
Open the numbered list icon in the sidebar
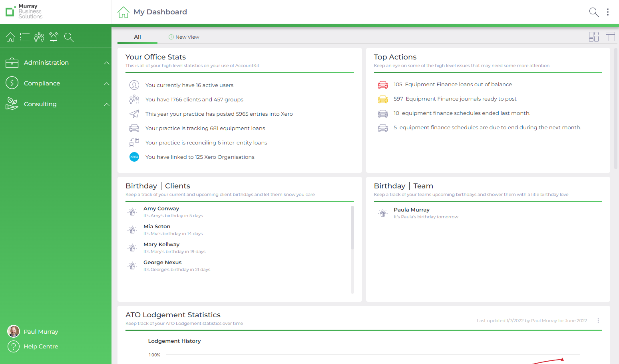tap(25, 37)
